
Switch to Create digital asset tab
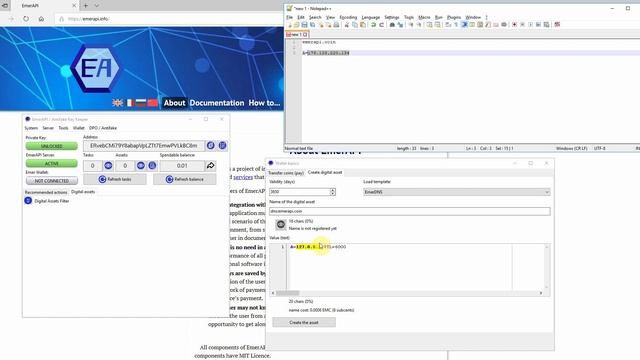[x=325, y=173]
